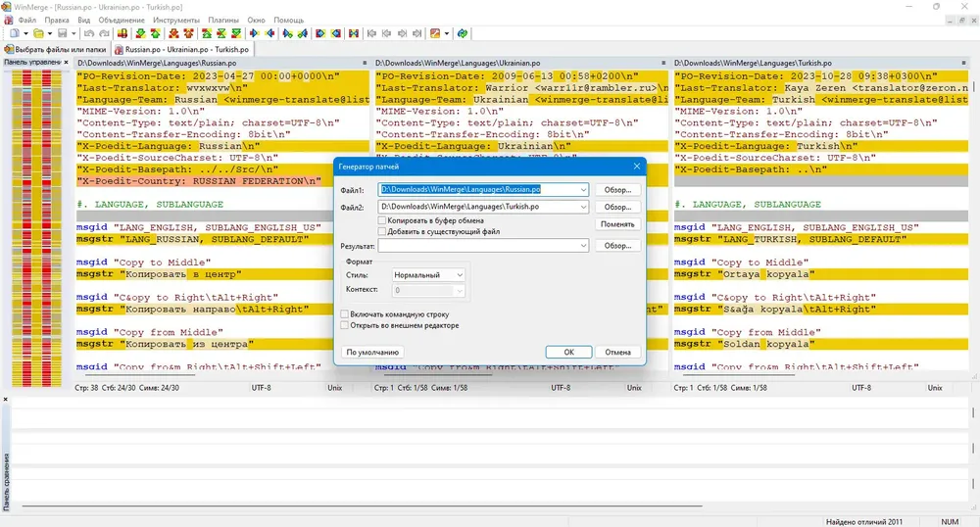The image size is (980, 527).
Task: Click the New document toolbar icon
Action: click(x=14, y=33)
